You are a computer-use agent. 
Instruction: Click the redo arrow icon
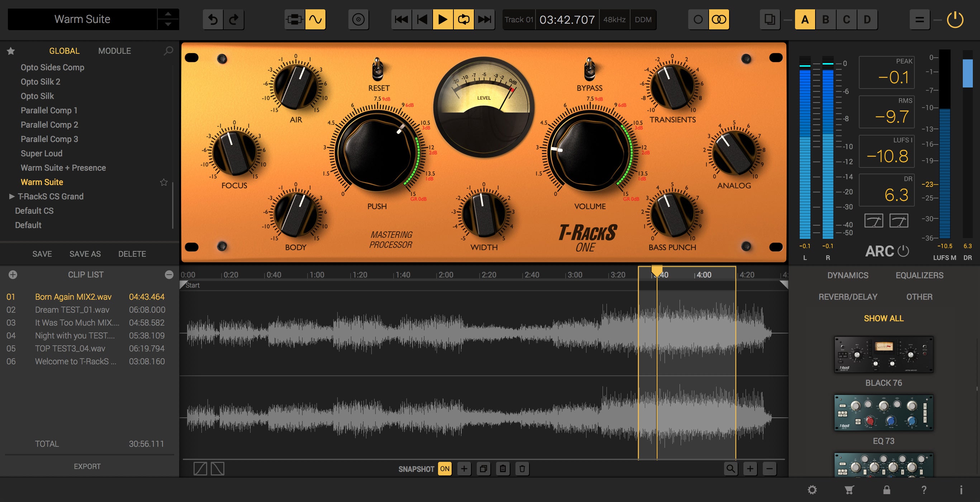(x=234, y=19)
